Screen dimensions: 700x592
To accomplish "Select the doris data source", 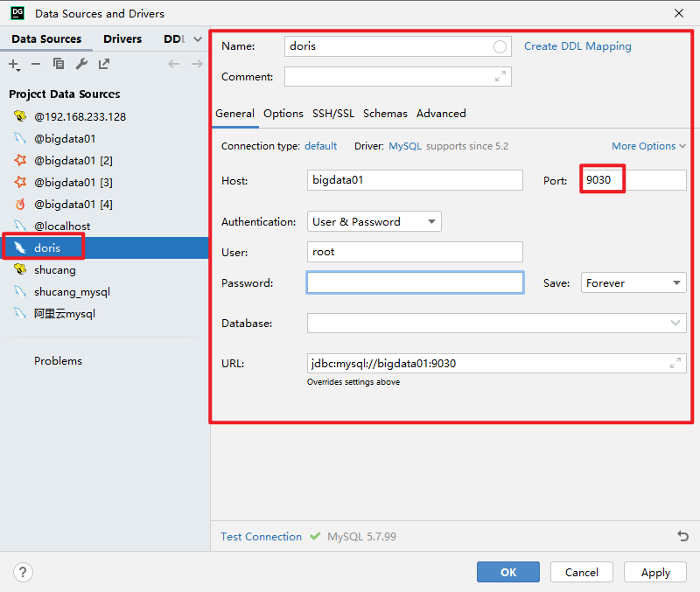I will click(105, 247).
